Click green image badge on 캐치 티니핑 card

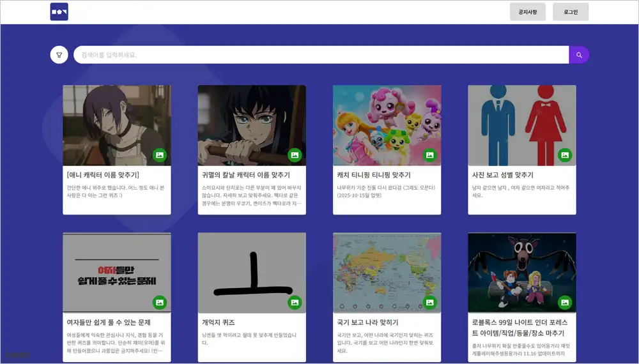[430, 155]
